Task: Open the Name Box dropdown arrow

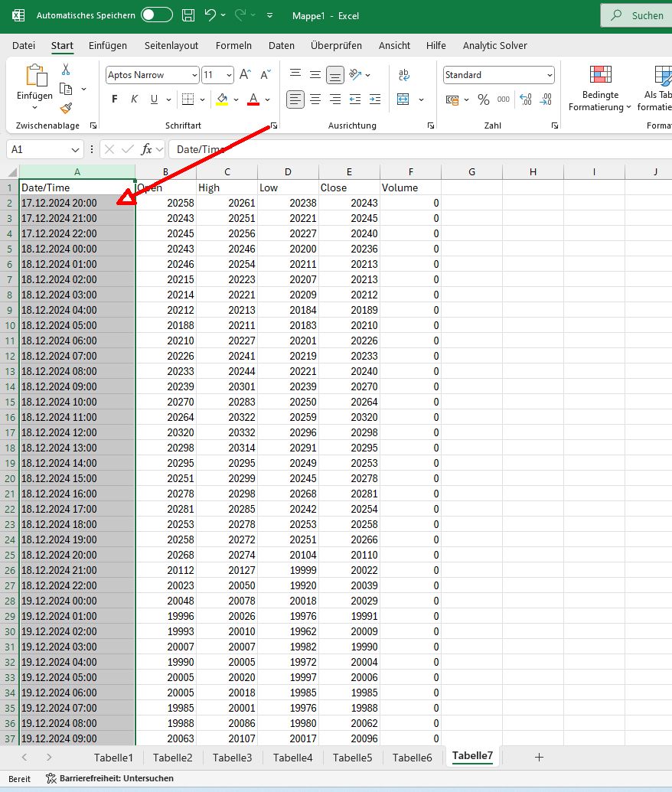Action: coord(75,149)
